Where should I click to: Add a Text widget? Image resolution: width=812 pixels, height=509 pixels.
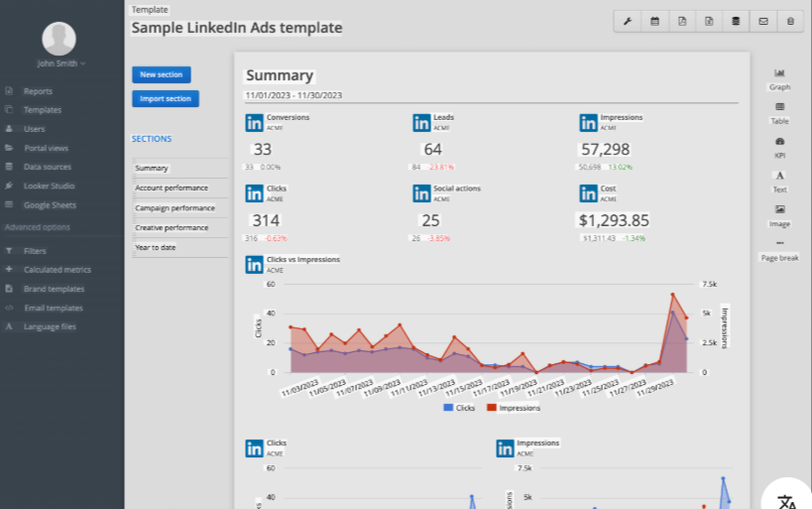tap(779, 182)
